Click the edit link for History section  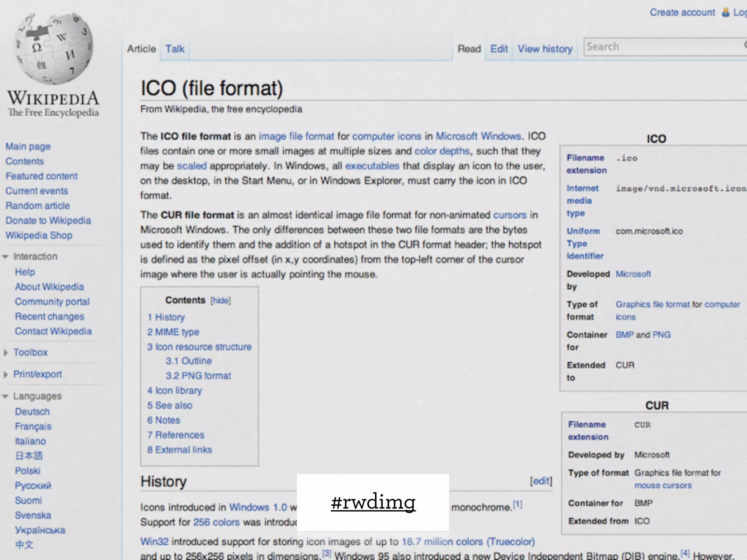click(x=541, y=481)
